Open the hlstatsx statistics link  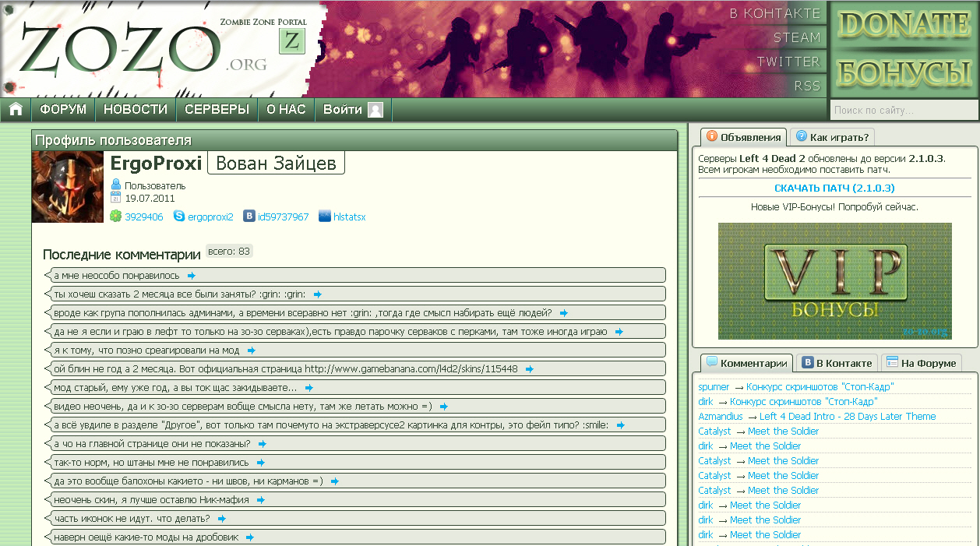349,217
